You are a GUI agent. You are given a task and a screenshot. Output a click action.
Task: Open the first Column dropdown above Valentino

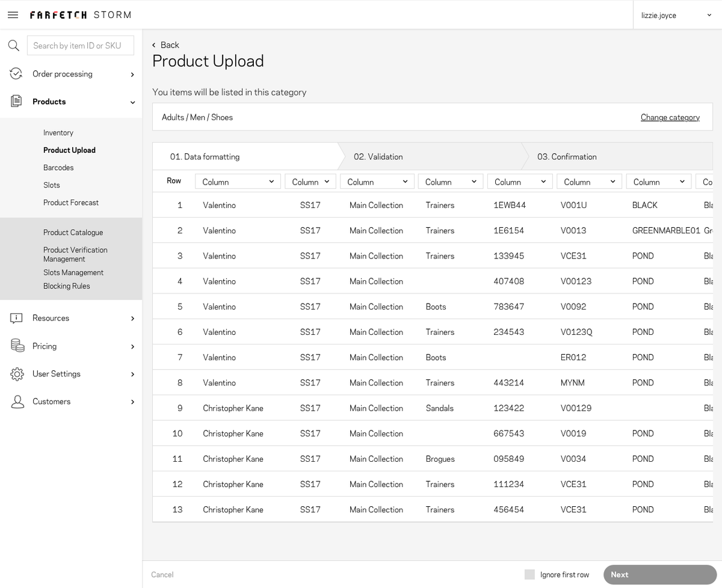click(238, 182)
